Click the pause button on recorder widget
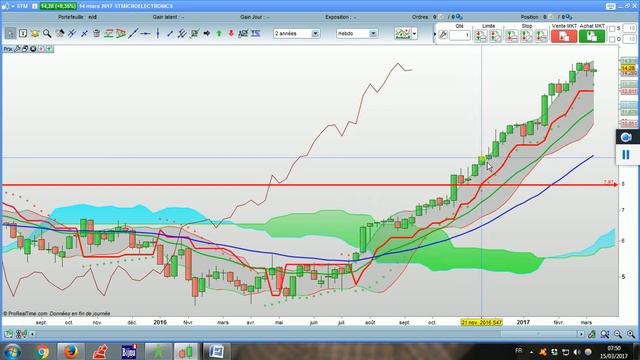The image size is (640, 360). pyautogui.click(x=625, y=155)
